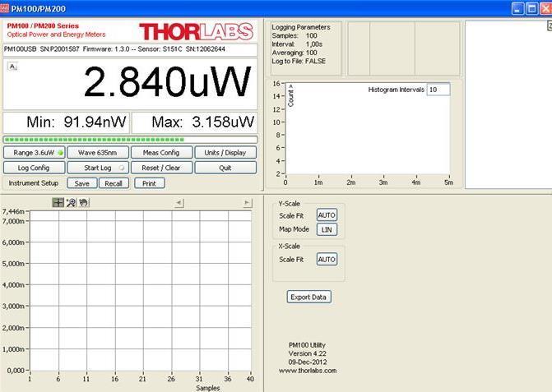Click the 40 x-axis end value
The height and width of the screenshot is (392, 552).
250,379
